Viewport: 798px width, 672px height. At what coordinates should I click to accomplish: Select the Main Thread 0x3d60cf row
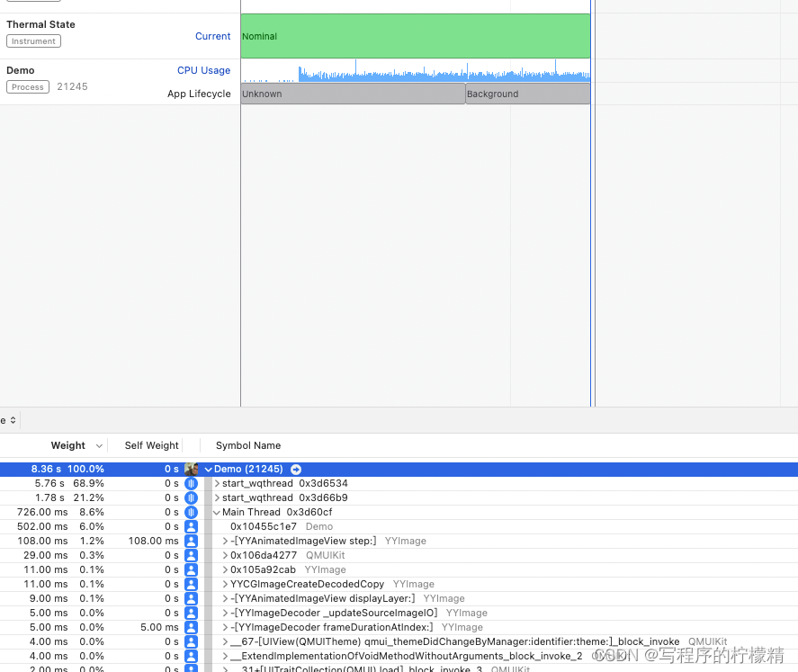point(399,512)
